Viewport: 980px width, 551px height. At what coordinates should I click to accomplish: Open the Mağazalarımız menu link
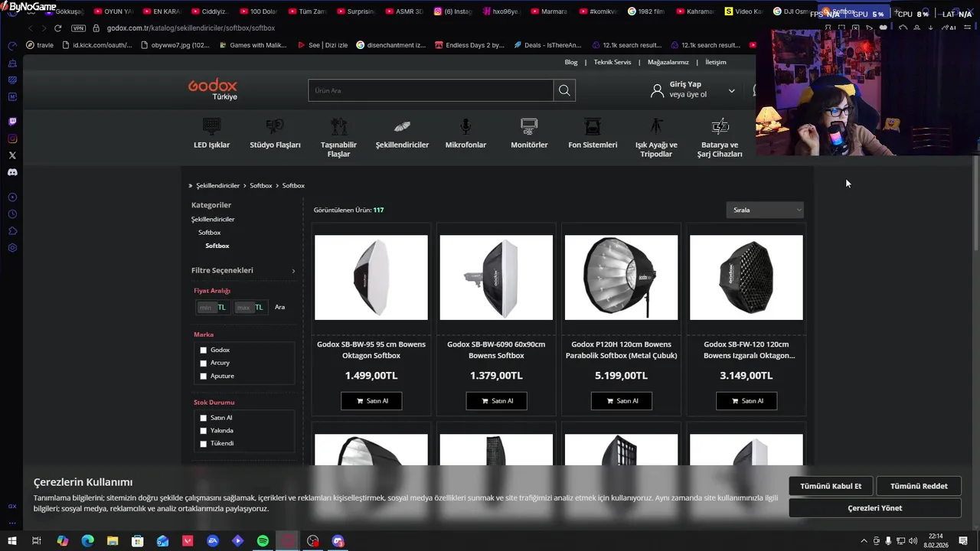pyautogui.click(x=668, y=62)
